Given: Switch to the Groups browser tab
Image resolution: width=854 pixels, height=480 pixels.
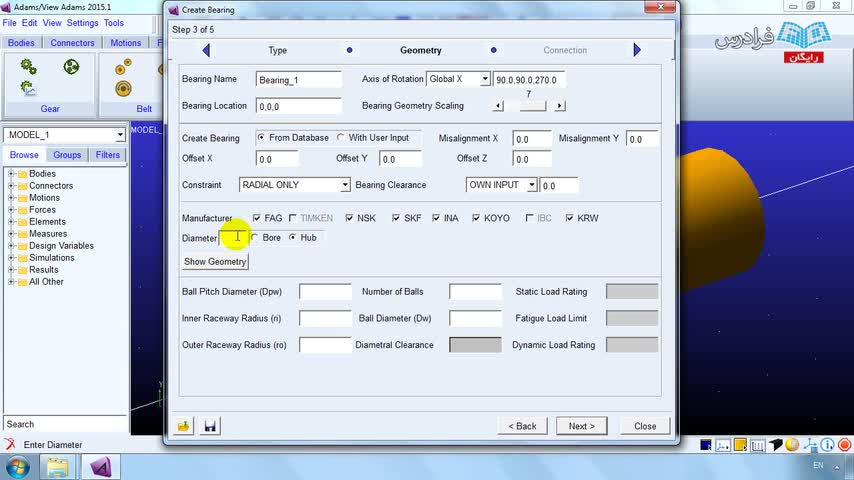Looking at the screenshot, I should coord(67,155).
